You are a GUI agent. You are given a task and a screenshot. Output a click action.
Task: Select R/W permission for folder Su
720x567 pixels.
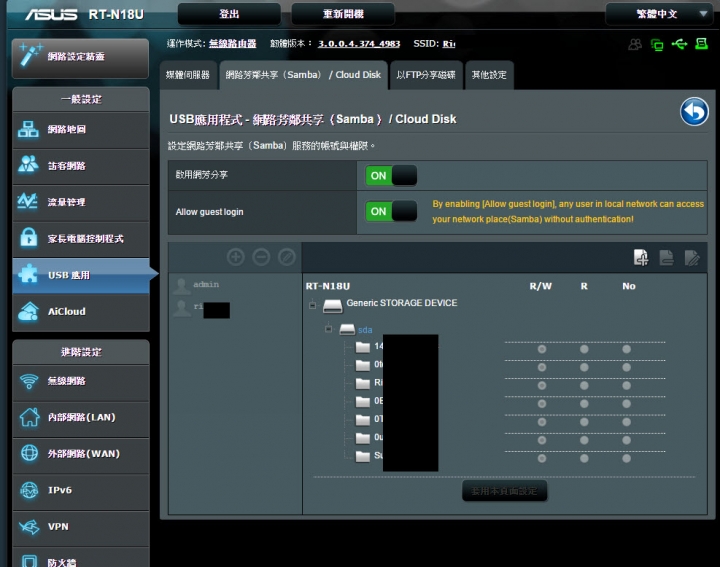542,458
